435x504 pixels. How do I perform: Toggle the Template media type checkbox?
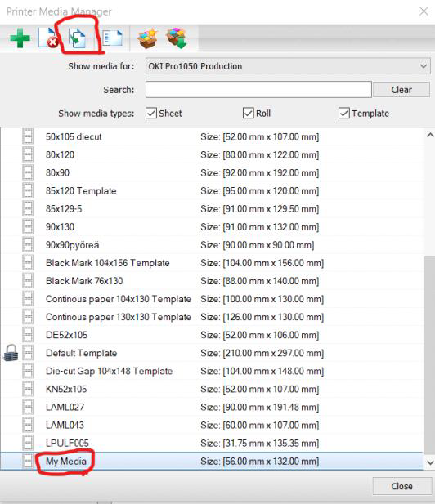(344, 114)
